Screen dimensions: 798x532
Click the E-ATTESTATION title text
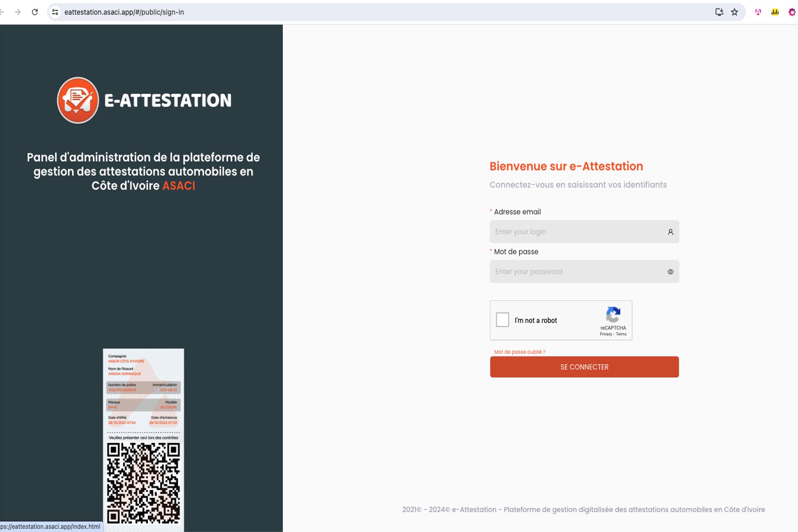click(x=168, y=100)
